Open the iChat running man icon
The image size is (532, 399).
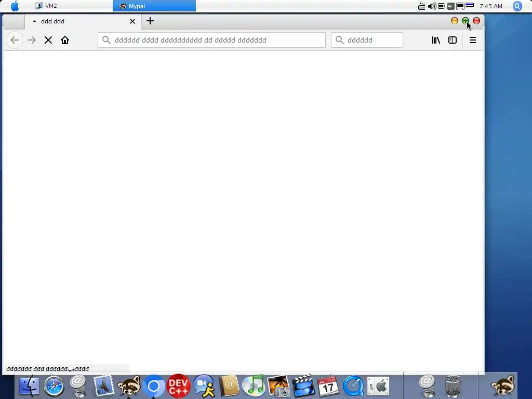tap(204, 386)
